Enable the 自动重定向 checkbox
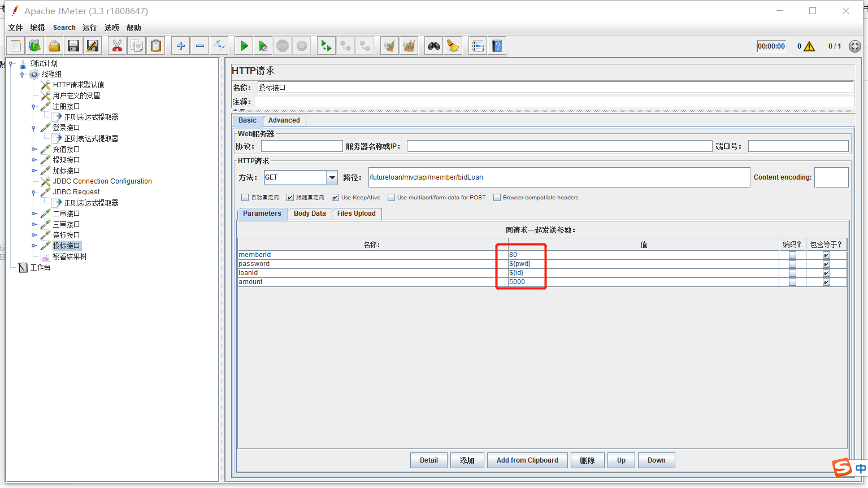The width and height of the screenshot is (868, 488). pyautogui.click(x=245, y=198)
